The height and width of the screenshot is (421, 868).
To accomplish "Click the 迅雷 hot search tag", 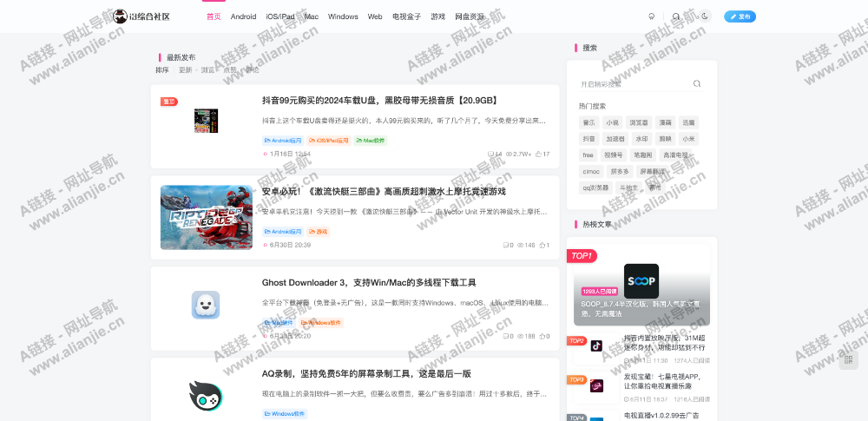I will click(688, 122).
